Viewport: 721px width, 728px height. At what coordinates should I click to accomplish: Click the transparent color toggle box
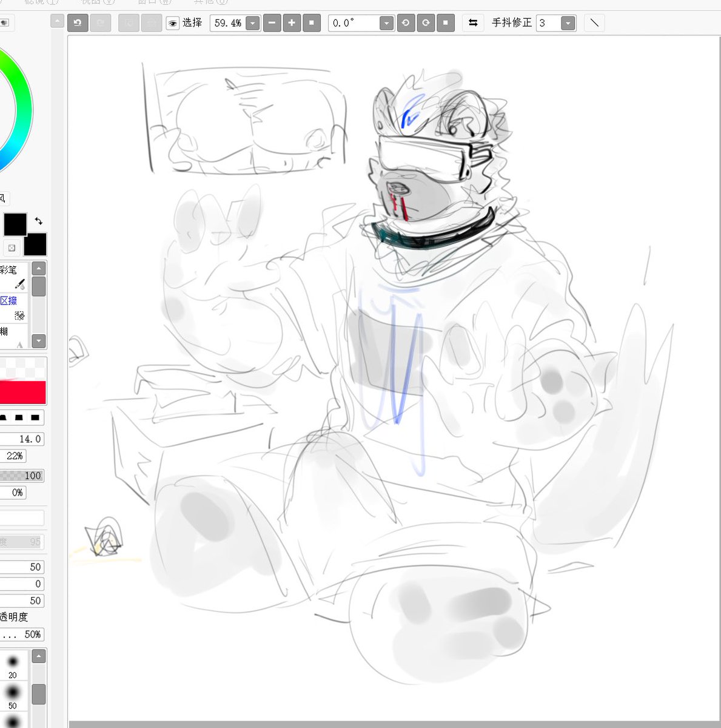tap(12, 248)
